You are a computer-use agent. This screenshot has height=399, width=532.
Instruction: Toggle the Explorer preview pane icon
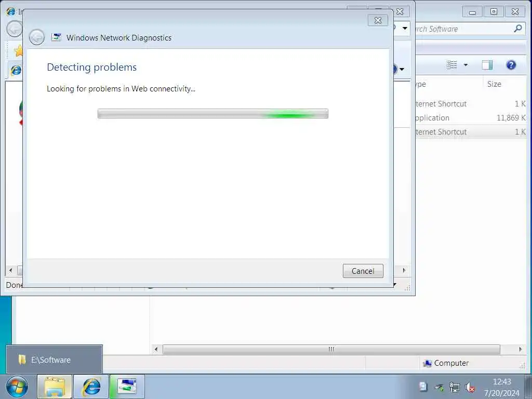click(x=487, y=65)
